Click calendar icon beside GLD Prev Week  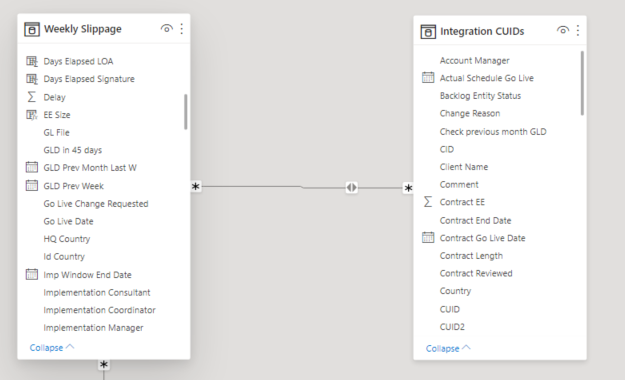point(32,185)
